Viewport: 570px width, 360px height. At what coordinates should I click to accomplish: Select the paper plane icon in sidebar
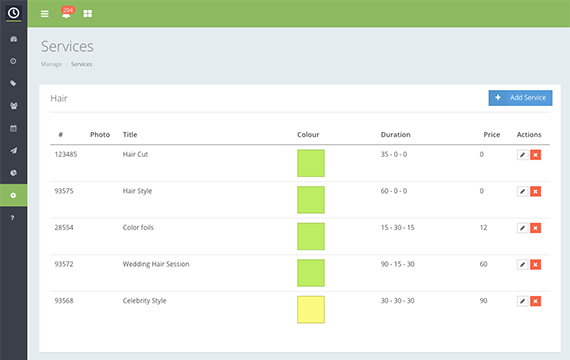click(x=13, y=151)
